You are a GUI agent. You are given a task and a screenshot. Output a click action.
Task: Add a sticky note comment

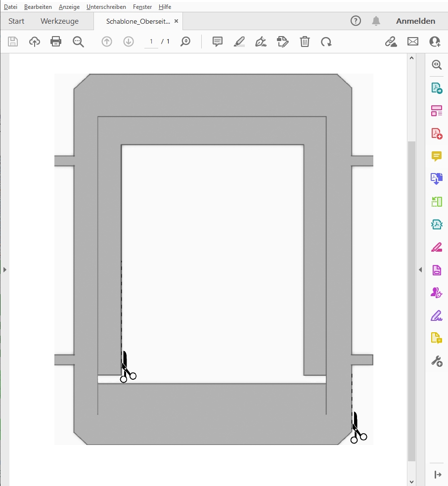pyautogui.click(x=218, y=42)
